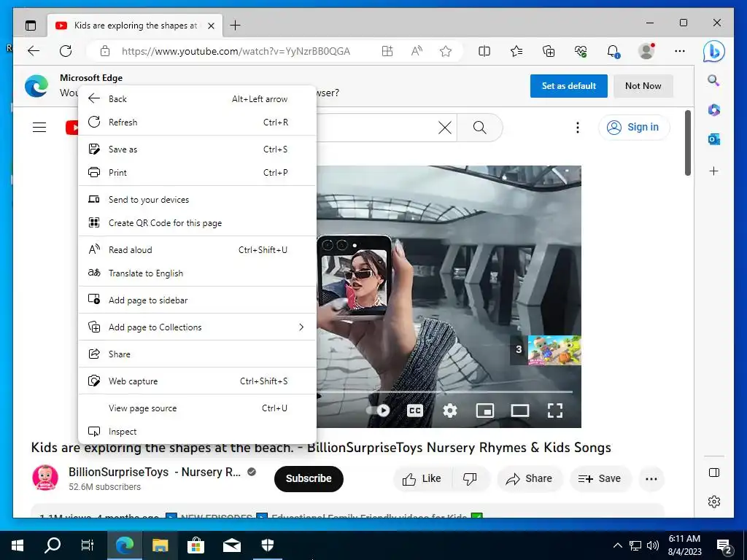Expand Add page to Collections submenu
Screen dimensions: 747x560
(197, 327)
